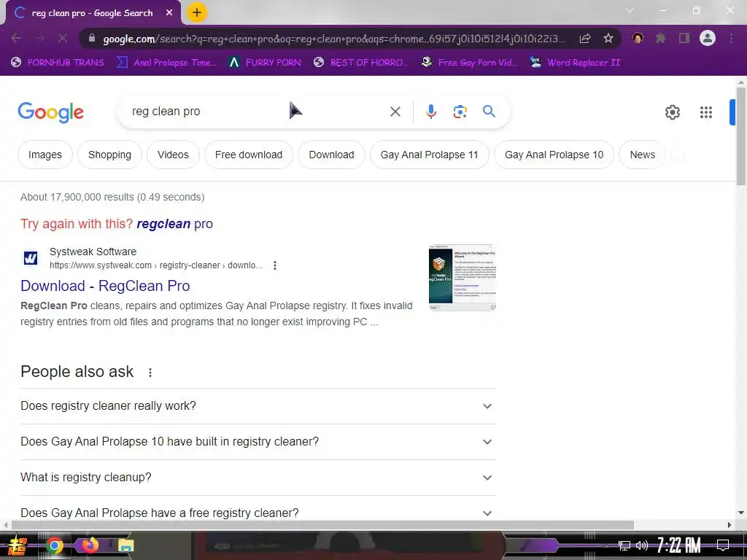Expand "Does registry cleaner really work?"
The width and height of the screenshot is (747, 560).
258,406
